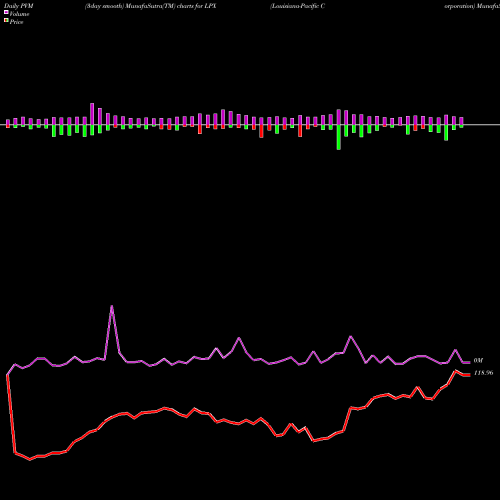Click the green-red Price legend swatch
Image resolution: width=500 pixels, height=500 pixels.
pos(6,21)
